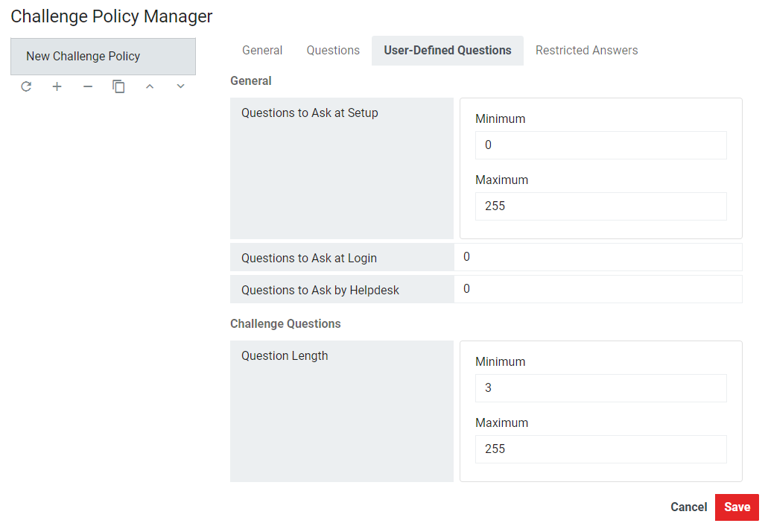Open the Questions tab

click(x=333, y=51)
